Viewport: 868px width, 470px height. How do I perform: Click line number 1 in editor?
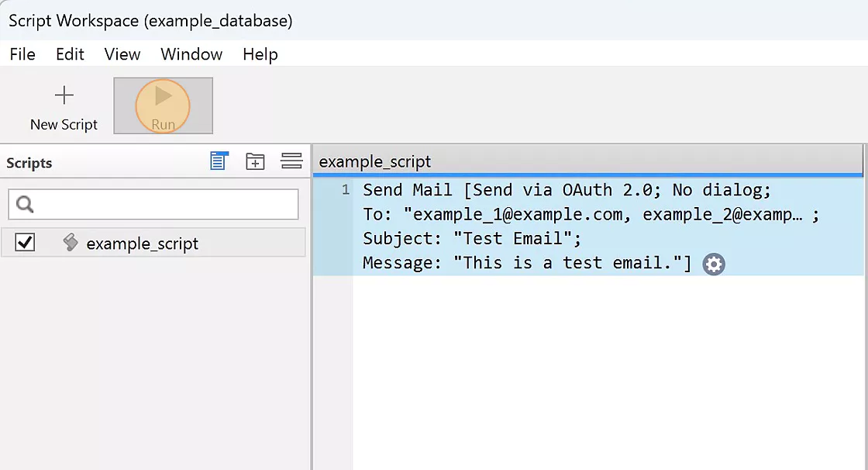pyautogui.click(x=346, y=190)
